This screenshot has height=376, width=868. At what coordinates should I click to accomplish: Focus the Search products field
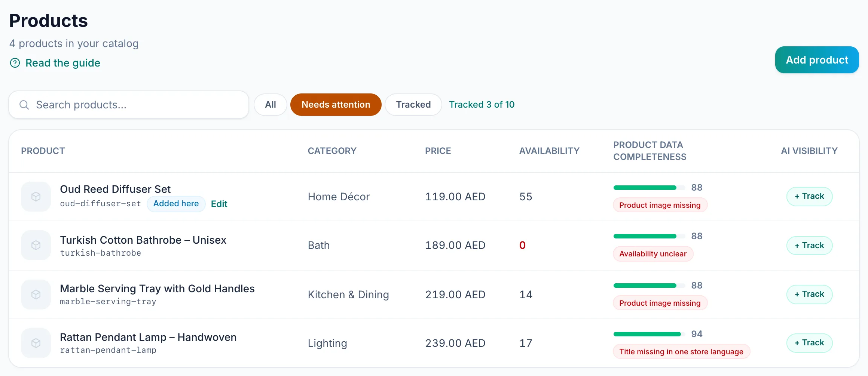[x=129, y=105]
